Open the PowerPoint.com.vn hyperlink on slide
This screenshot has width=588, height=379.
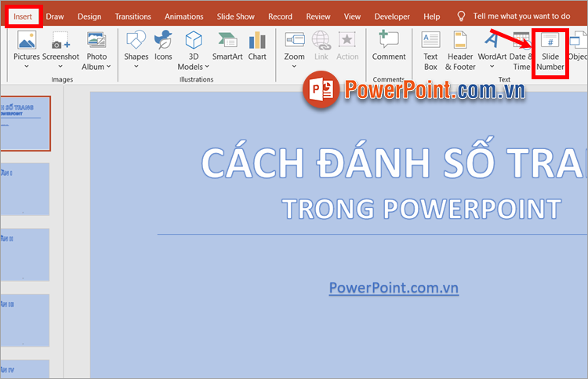click(394, 288)
